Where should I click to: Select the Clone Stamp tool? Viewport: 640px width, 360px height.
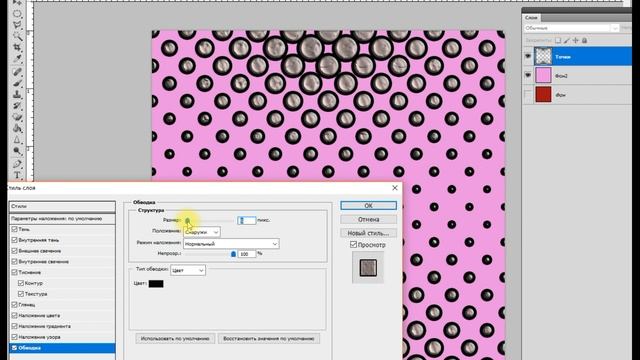pyautogui.click(x=17, y=95)
